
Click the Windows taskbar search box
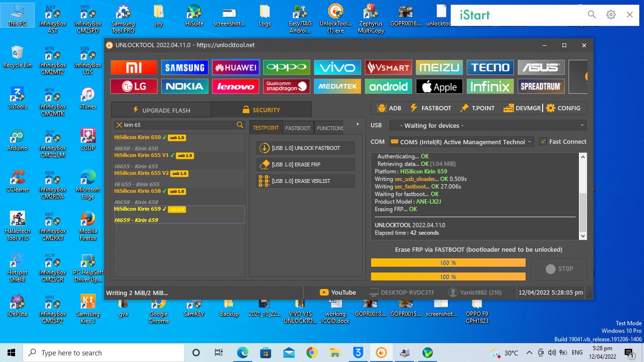104,353
